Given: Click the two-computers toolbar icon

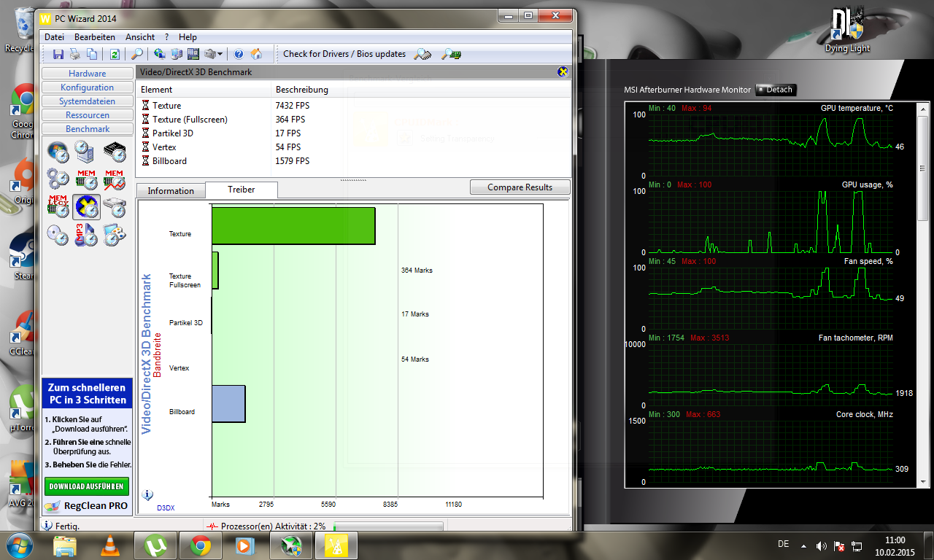Looking at the screenshot, I should point(177,54).
